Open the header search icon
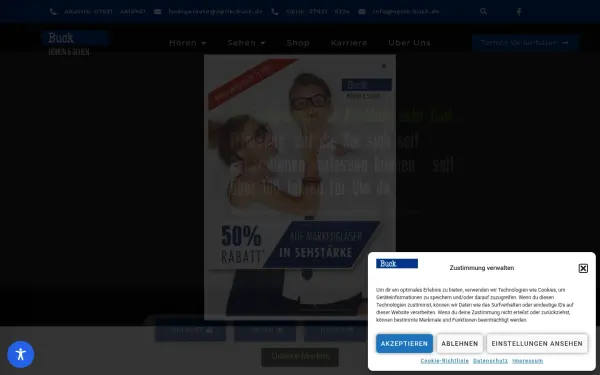The height and width of the screenshot is (375, 600). [483, 11]
